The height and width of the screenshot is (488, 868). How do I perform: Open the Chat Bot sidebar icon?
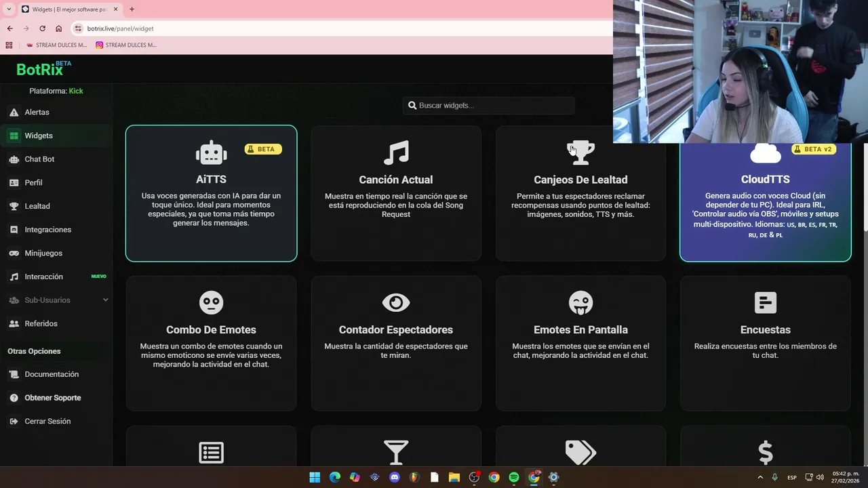[14, 159]
